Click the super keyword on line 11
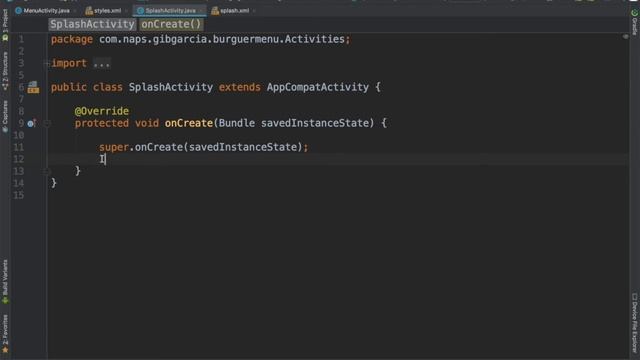This screenshot has width=640, height=360. pyautogui.click(x=114, y=147)
